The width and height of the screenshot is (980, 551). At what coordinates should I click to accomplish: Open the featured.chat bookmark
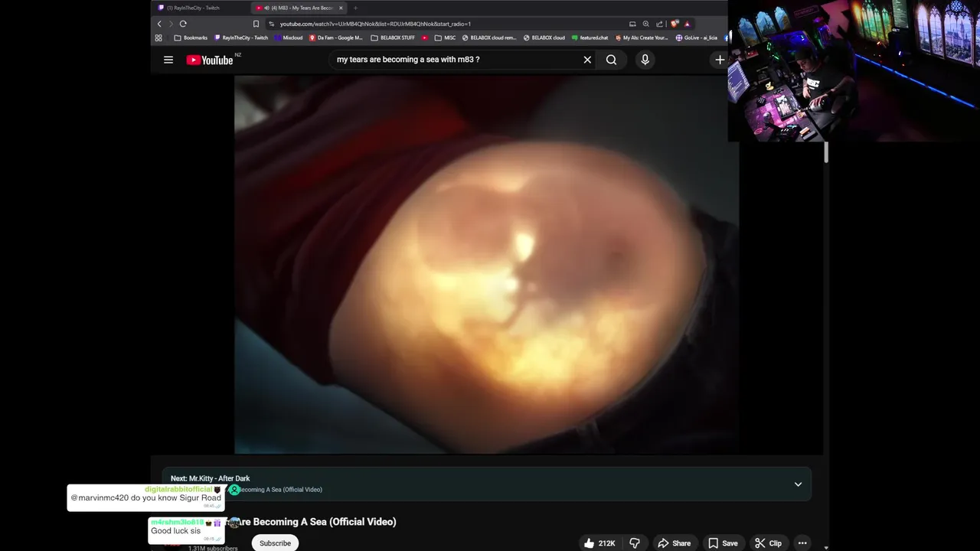(590, 37)
